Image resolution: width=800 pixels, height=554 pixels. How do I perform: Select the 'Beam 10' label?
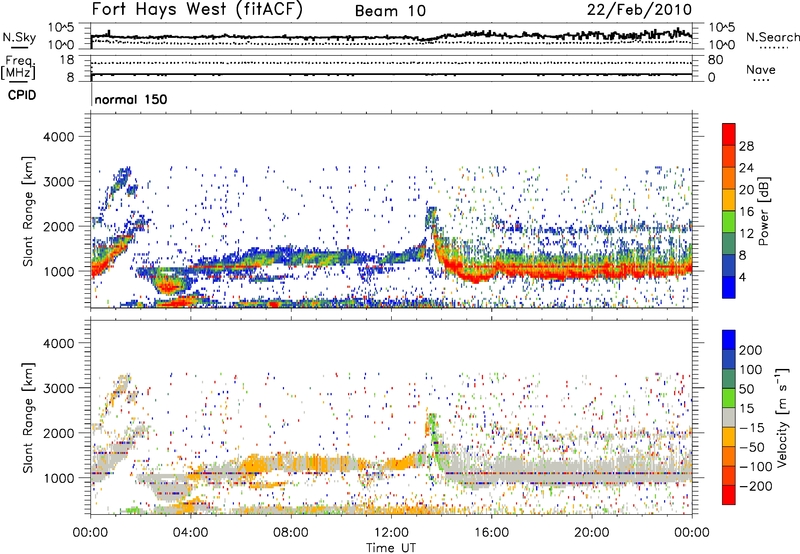coord(390,11)
